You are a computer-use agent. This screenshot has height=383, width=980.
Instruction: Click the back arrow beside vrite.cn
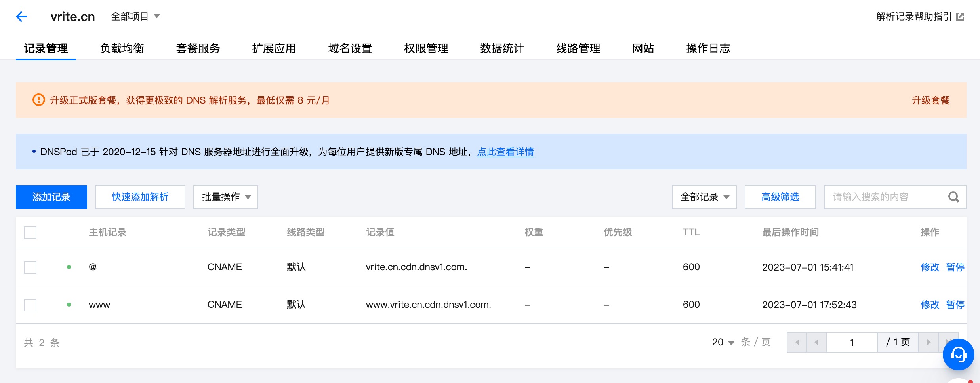point(21,16)
